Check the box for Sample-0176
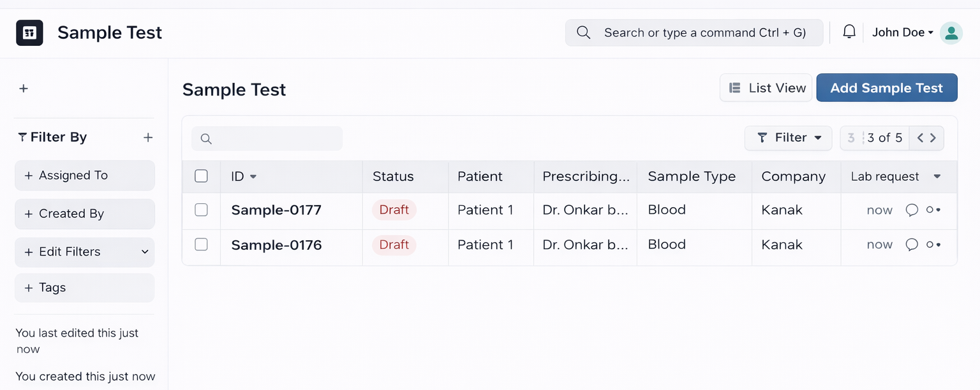This screenshot has width=980, height=390. [x=201, y=244]
